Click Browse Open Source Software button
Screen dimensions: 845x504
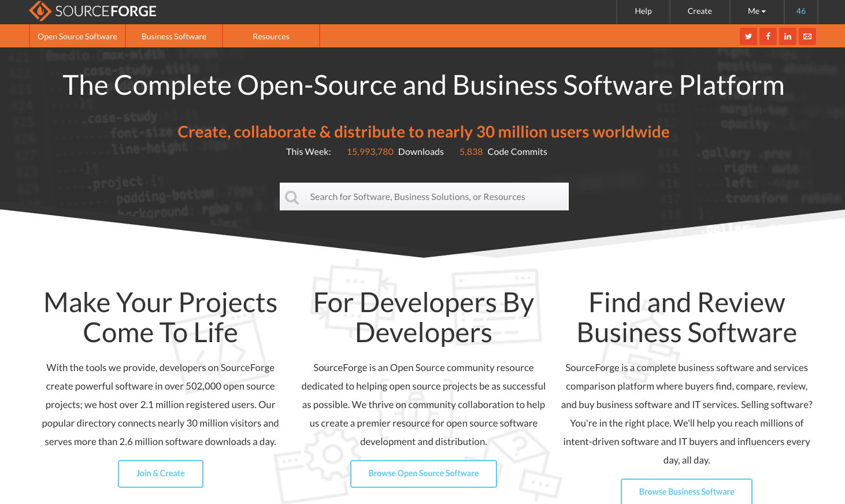pos(424,474)
